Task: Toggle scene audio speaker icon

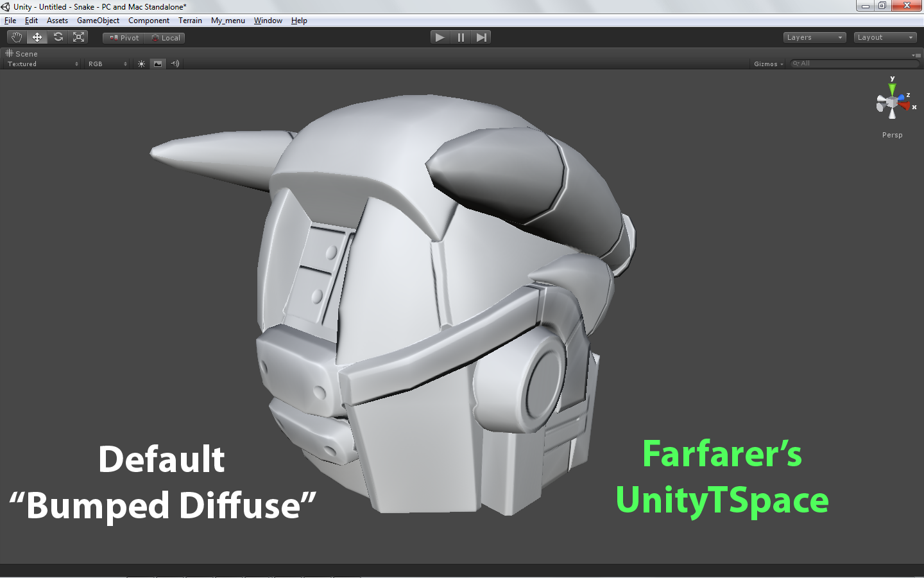Action: (175, 64)
